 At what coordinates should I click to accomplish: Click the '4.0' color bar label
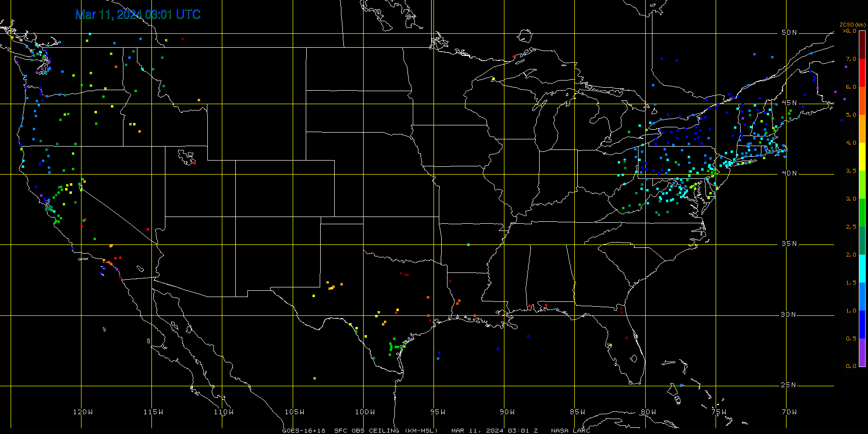[x=851, y=143]
